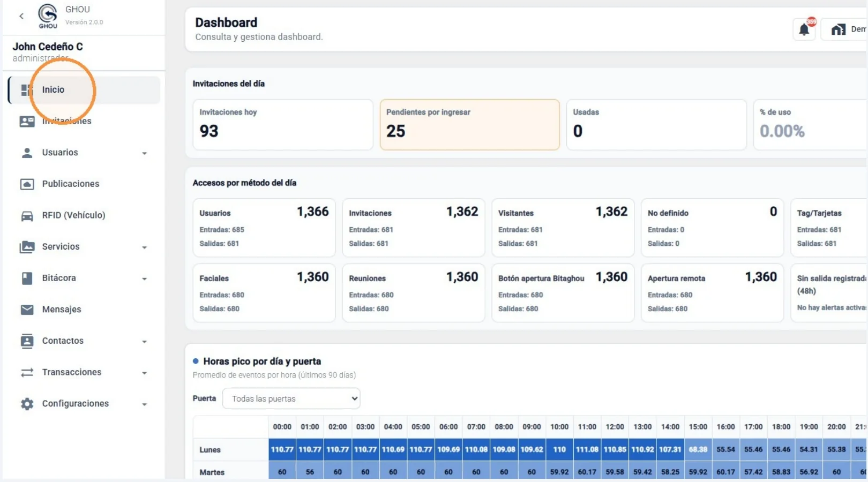This screenshot has width=868, height=482.
Task: Open the Invitaciones card icon
Action: (x=27, y=121)
